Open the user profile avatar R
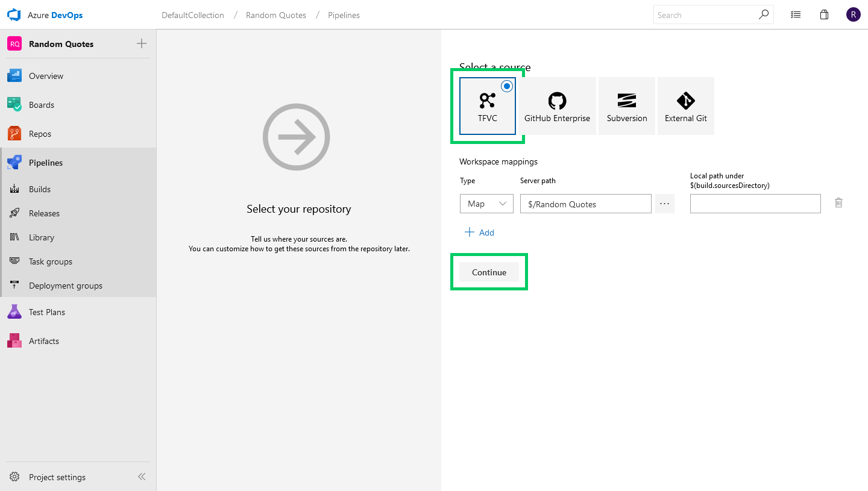The height and width of the screenshot is (491, 868). (x=853, y=14)
